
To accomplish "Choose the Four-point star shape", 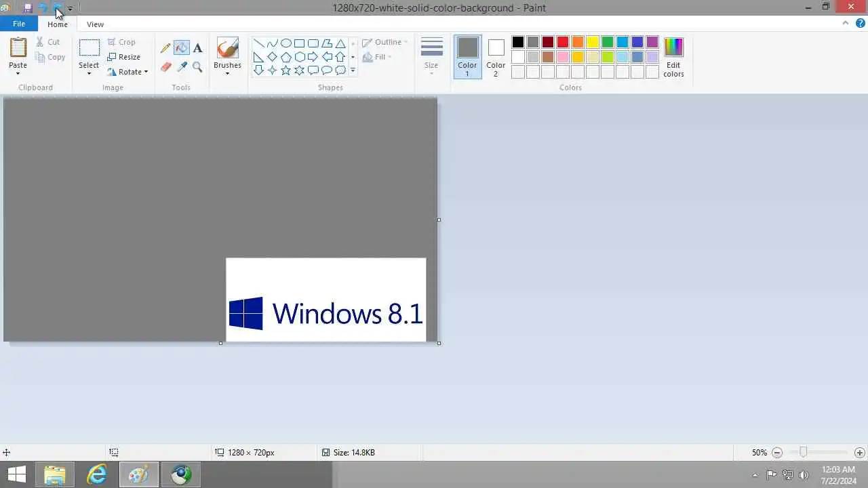I will click(x=272, y=70).
